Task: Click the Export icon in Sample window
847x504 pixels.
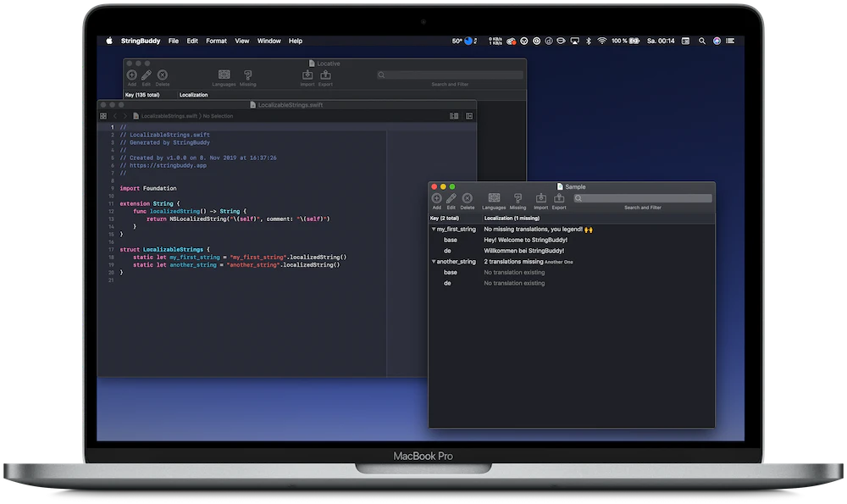Action: [559, 198]
